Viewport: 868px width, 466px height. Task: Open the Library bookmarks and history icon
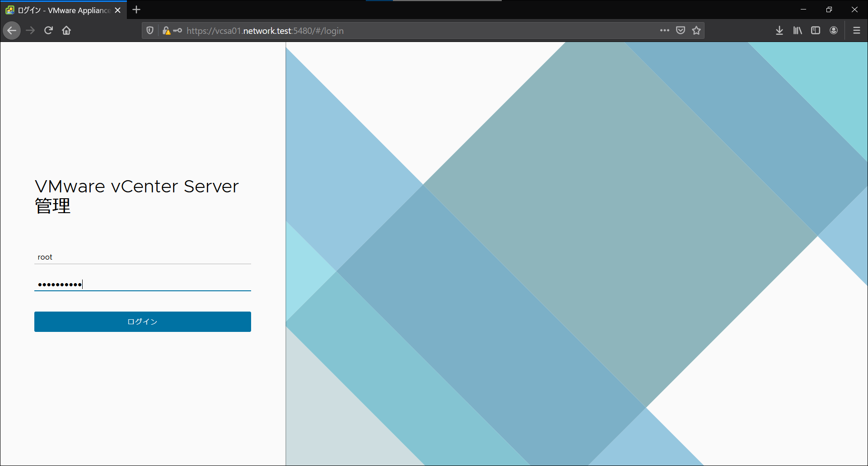(798, 31)
